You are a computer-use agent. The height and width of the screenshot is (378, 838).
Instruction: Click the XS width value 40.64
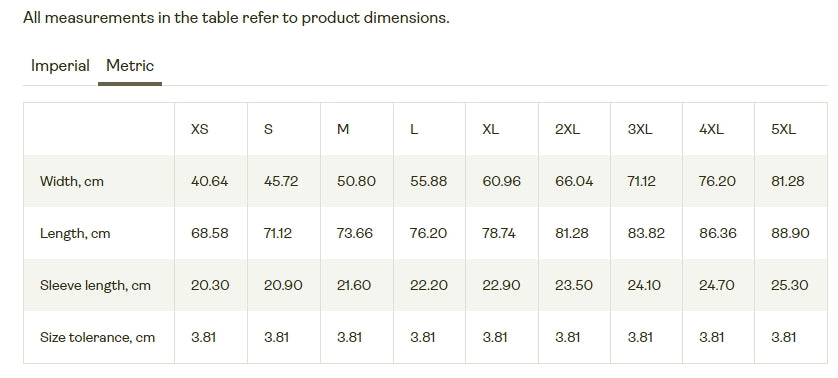click(x=210, y=181)
